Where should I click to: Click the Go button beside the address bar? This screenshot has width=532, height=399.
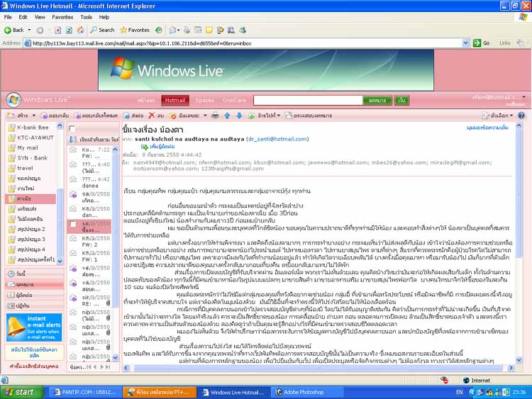point(482,43)
